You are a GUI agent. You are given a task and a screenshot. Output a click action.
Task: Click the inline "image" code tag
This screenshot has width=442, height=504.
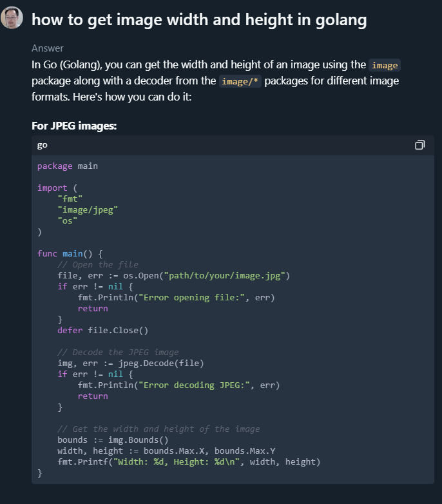(x=385, y=65)
